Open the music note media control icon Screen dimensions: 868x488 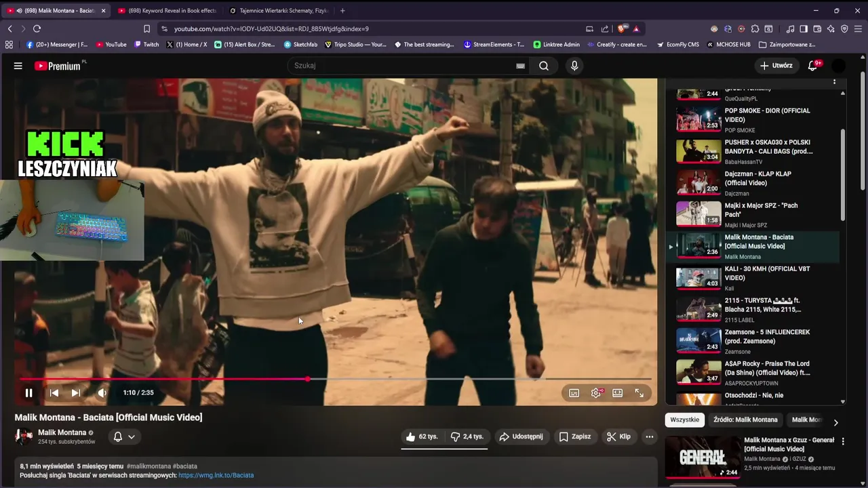tap(790, 28)
